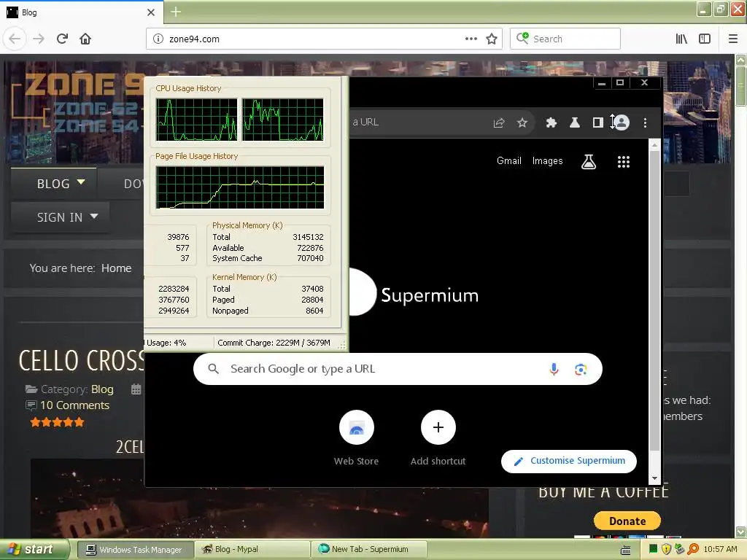Switch to Windows Task Manager taskbar item
747x560 pixels.
tap(134, 550)
